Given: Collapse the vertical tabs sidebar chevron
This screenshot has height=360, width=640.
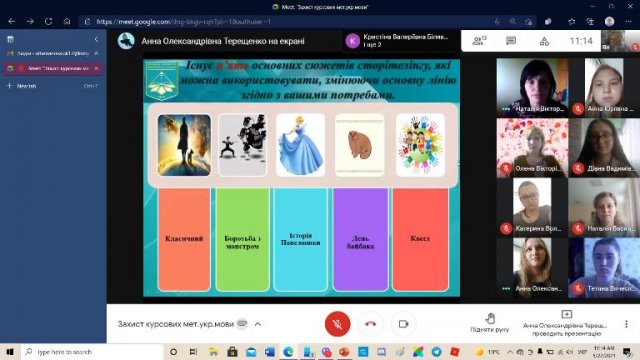Looking at the screenshot, I should coord(96,39).
